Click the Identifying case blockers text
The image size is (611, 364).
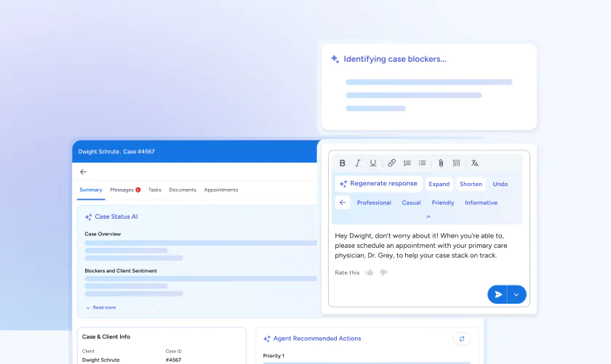395,59
